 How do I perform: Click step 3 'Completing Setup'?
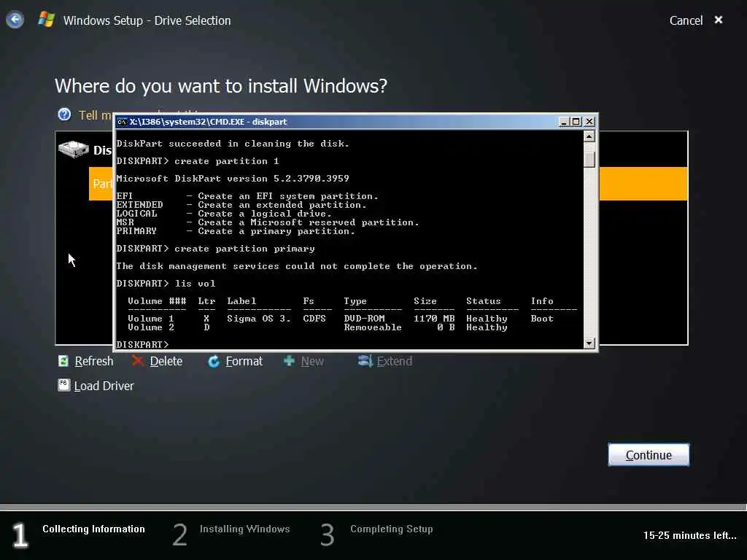pos(392,529)
